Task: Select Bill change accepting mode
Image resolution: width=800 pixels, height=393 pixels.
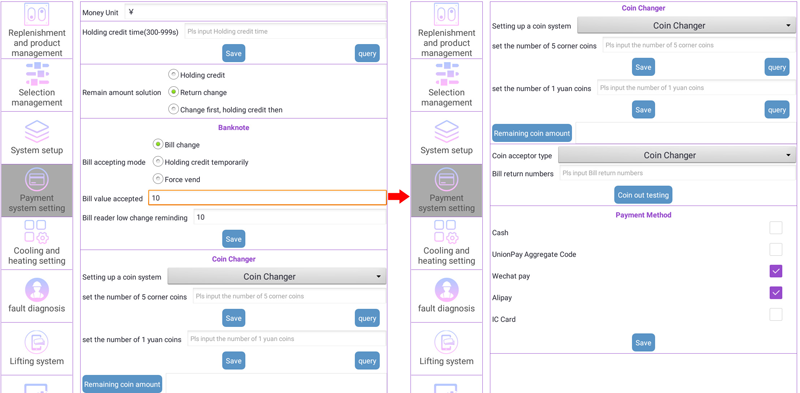Action: 158,145
